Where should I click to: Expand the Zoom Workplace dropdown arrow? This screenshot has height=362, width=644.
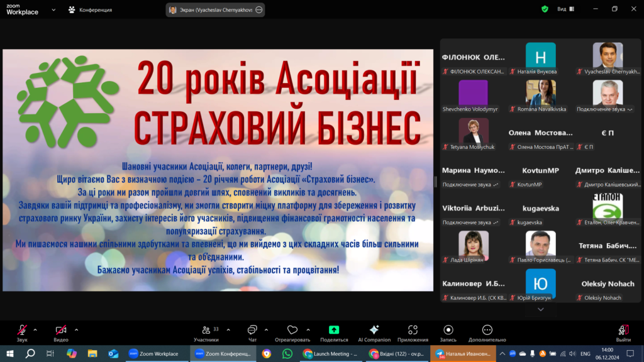coord(53,10)
